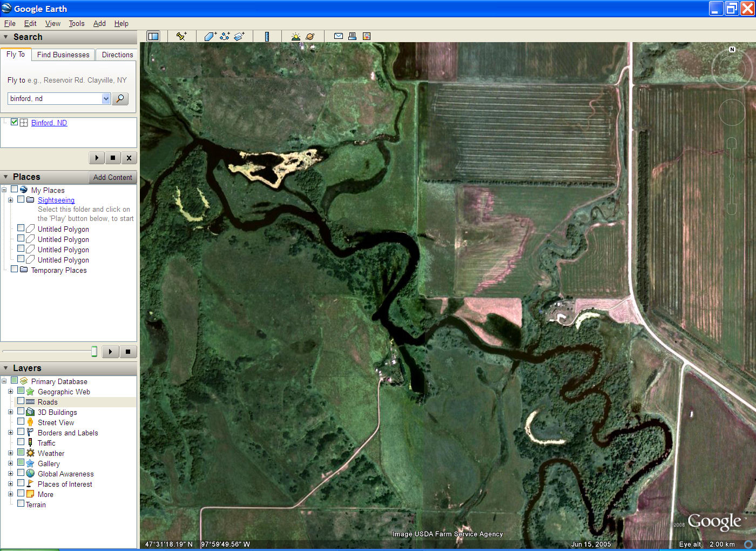This screenshot has width=756, height=551.
Task: Click the north compass N marker
Action: [732, 49]
